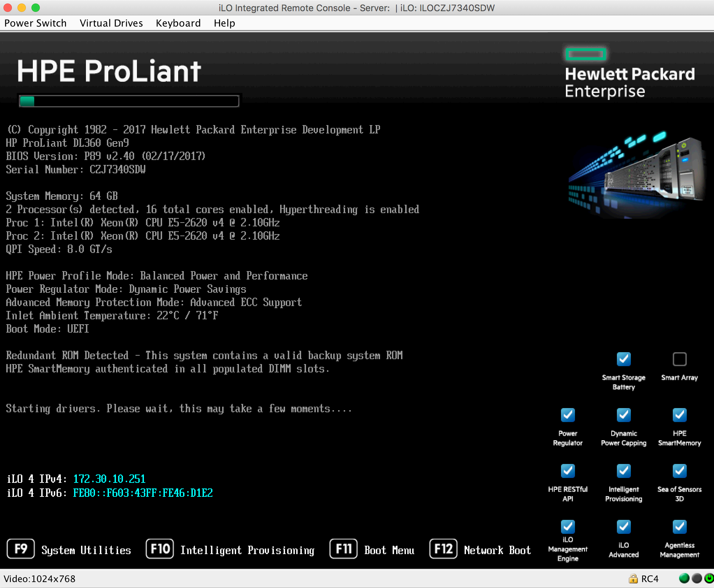
Task: Open the Keyboard menu
Action: (178, 23)
